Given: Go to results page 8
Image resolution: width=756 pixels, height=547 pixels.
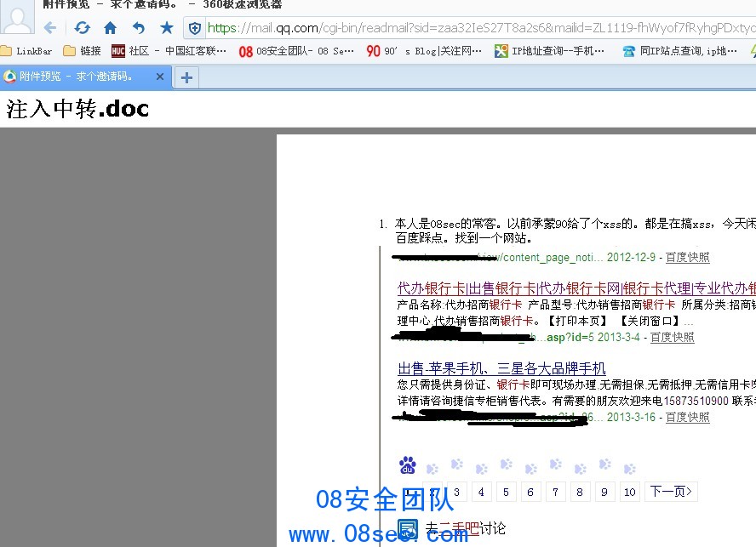Looking at the screenshot, I should (x=580, y=492).
